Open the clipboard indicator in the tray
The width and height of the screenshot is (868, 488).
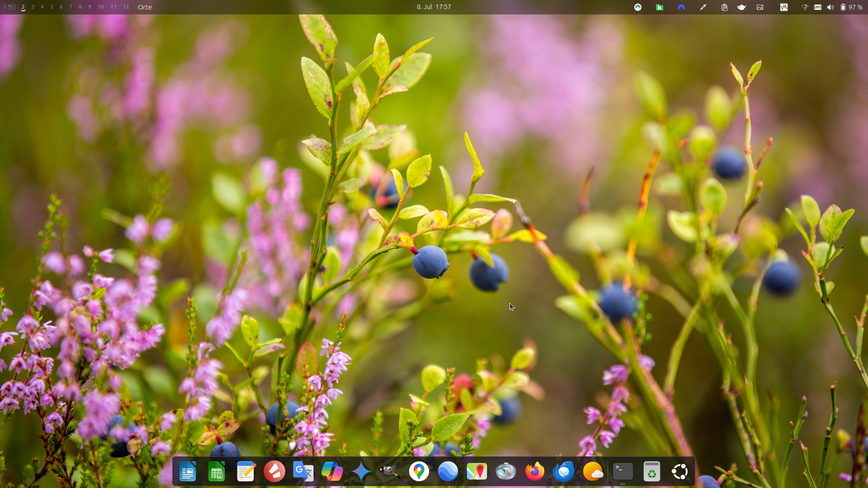pos(724,7)
